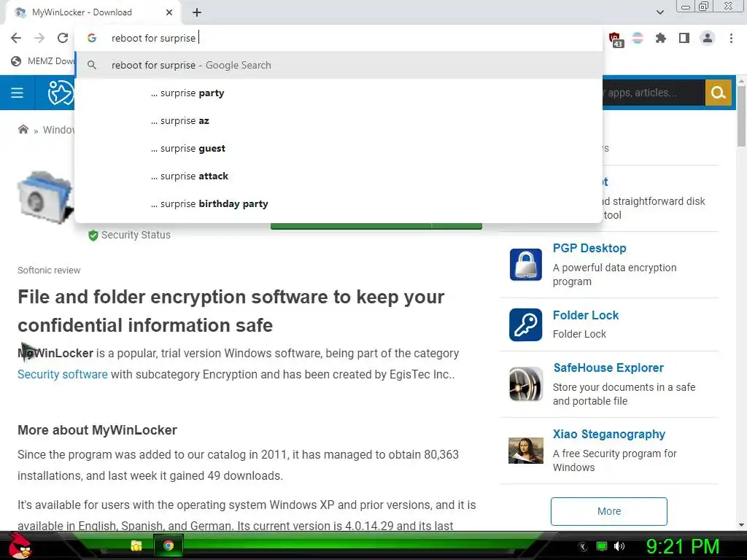Viewport: 747px width, 560px height.
Task: Open the PGP Desktop link
Action: click(x=589, y=248)
